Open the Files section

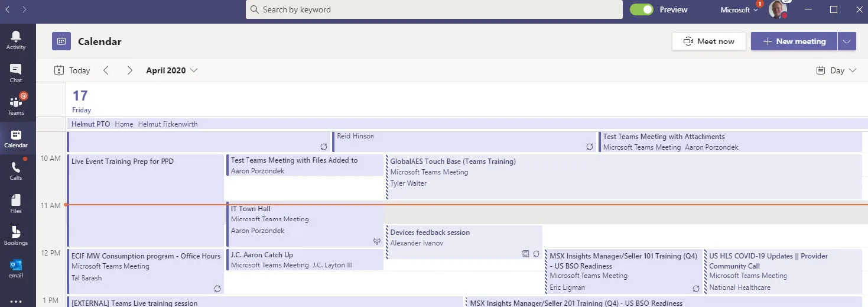pos(16,203)
